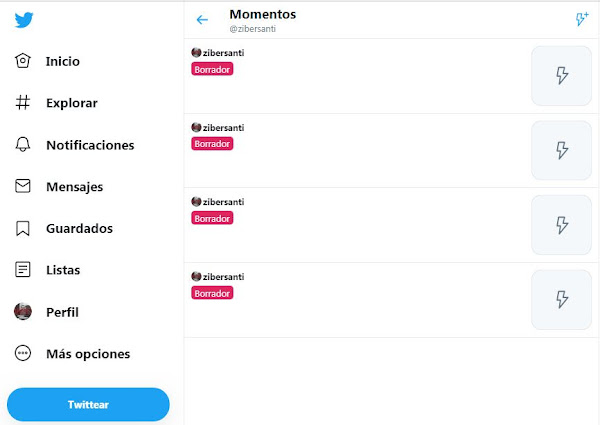
Task: Click the Explorar hashtag icon
Action: click(23, 103)
